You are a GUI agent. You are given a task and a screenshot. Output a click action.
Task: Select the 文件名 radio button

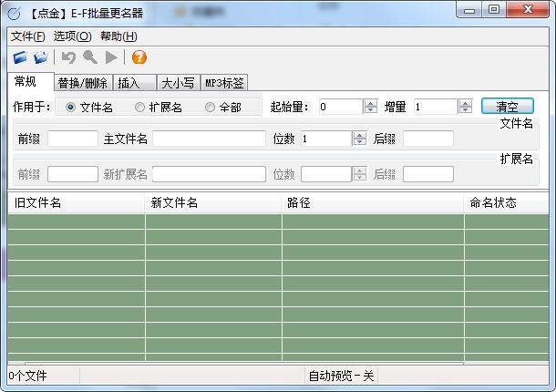pyautogui.click(x=71, y=107)
